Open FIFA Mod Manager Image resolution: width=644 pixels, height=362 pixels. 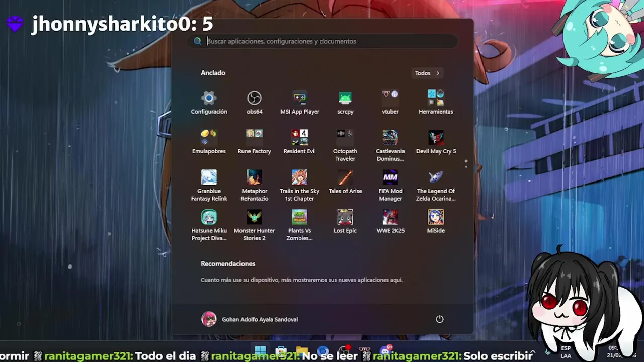pyautogui.click(x=390, y=186)
